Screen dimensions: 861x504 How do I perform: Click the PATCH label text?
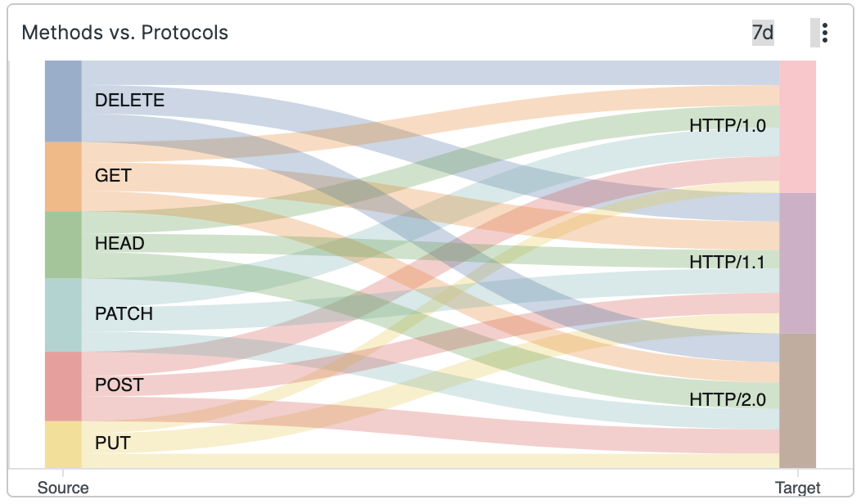tap(124, 314)
